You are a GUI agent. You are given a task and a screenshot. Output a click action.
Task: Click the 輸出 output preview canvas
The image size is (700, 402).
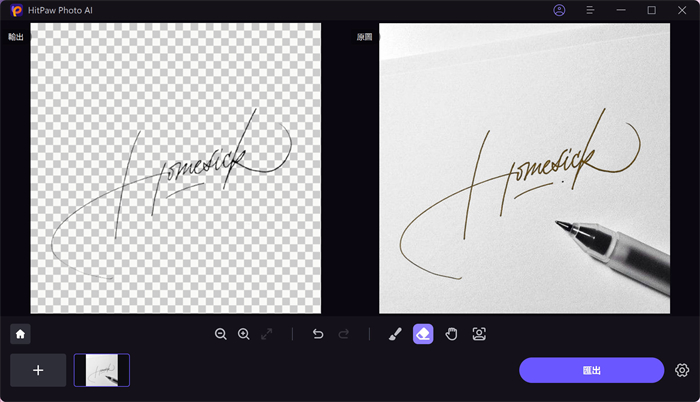click(x=175, y=168)
